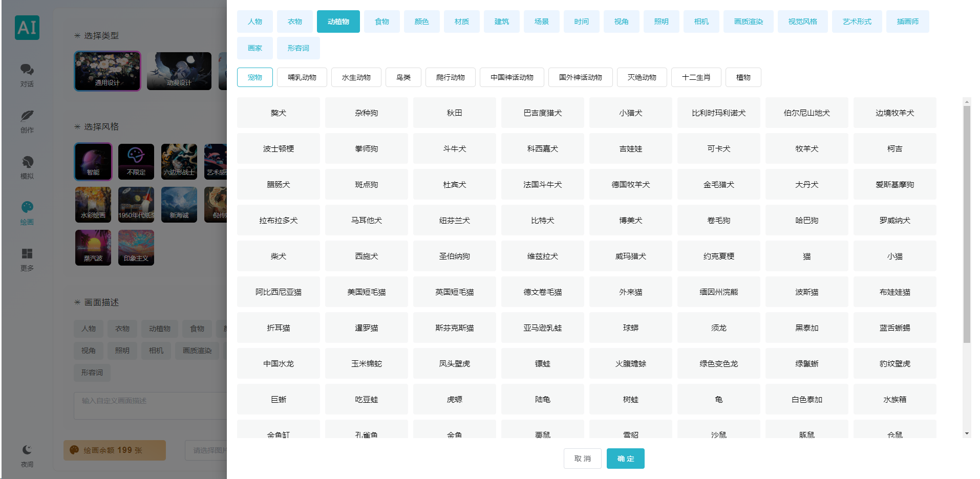Image resolution: width=980 pixels, height=479 pixels.
Task: Select the 绘画 palette sidebar icon
Action: tap(27, 213)
